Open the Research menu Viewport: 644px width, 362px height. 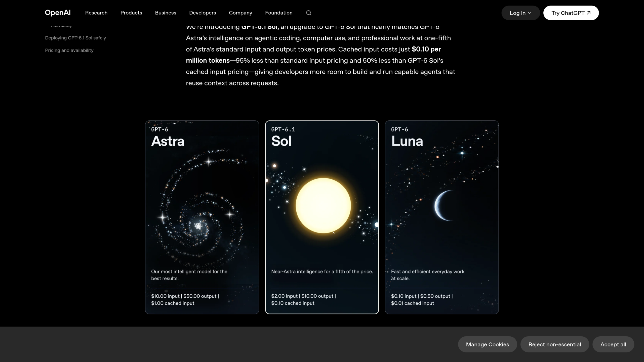(x=96, y=13)
